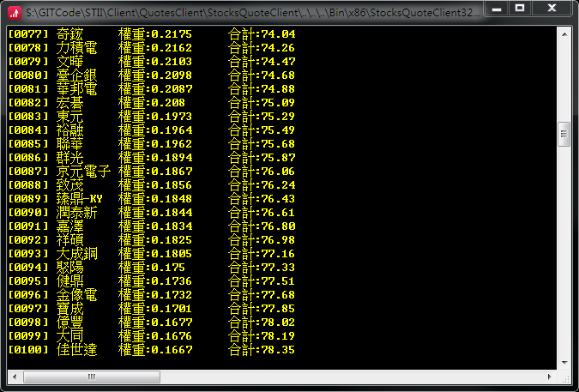Click the vertical scrollbar up arrow

click(564, 34)
